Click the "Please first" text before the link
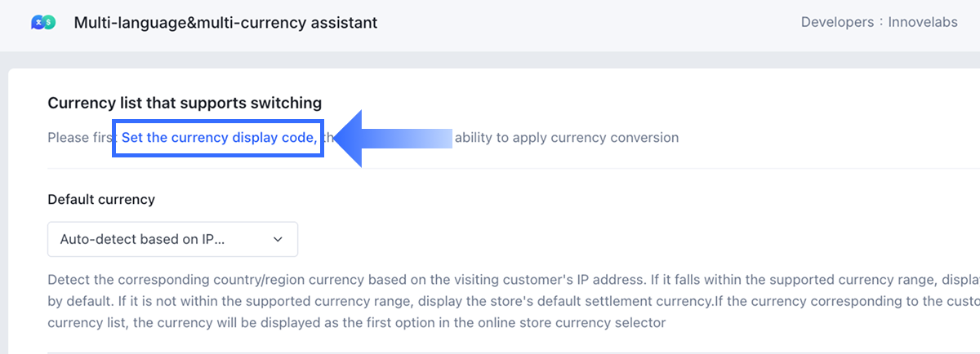Image resolution: width=980 pixels, height=354 pixels. coord(80,138)
